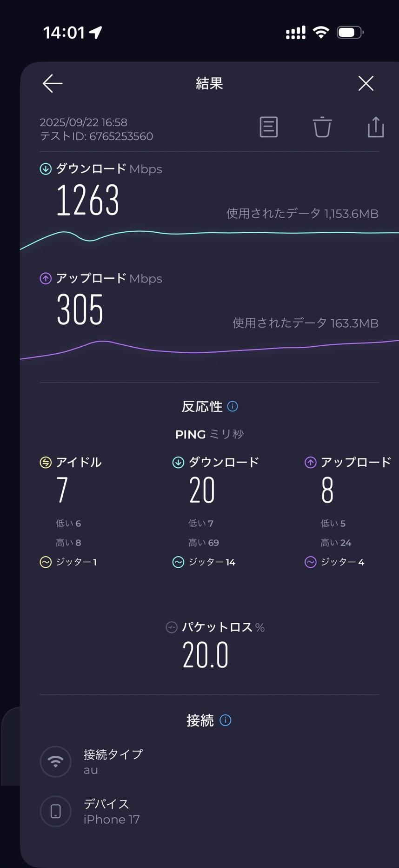The image size is (399, 868).
Task: Tap the packet loss パケットロス icon
Action: pos(172,627)
